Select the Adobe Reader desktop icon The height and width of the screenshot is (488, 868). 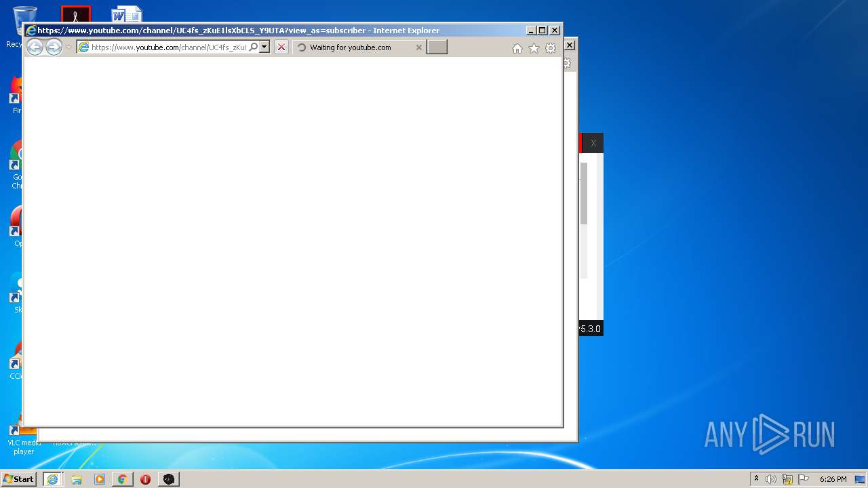(75, 14)
